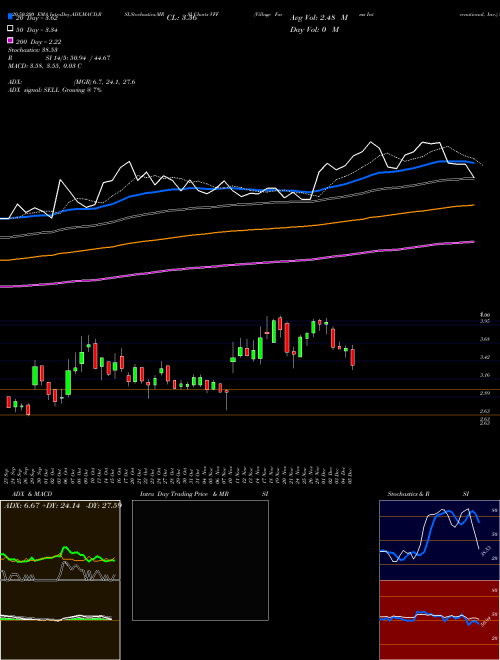The height and width of the screenshot is (660, 500).
Task: Click the 'Stochastics: 38.53' reading
Action: [x=33, y=50]
